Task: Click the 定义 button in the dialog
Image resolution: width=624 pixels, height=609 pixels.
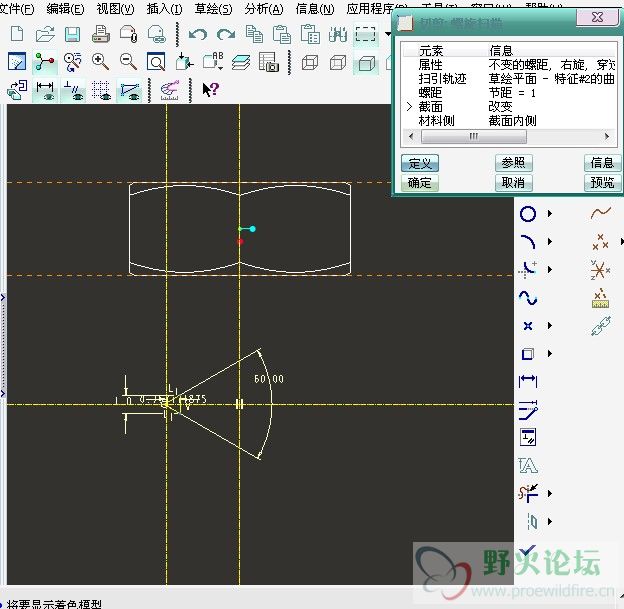Action: (x=420, y=163)
